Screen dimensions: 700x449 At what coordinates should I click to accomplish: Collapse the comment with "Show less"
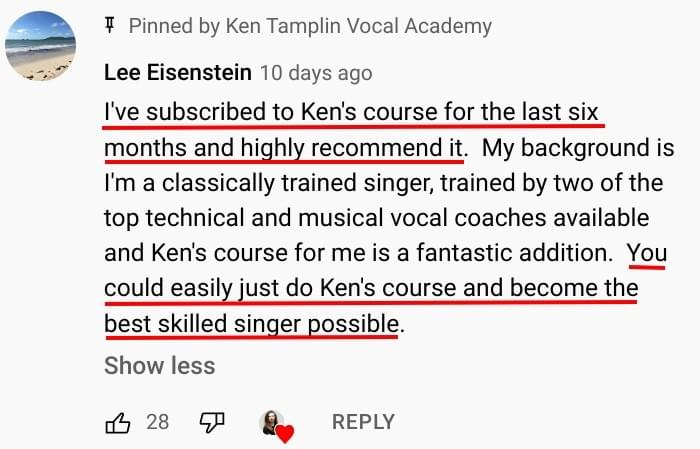(159, 365)
